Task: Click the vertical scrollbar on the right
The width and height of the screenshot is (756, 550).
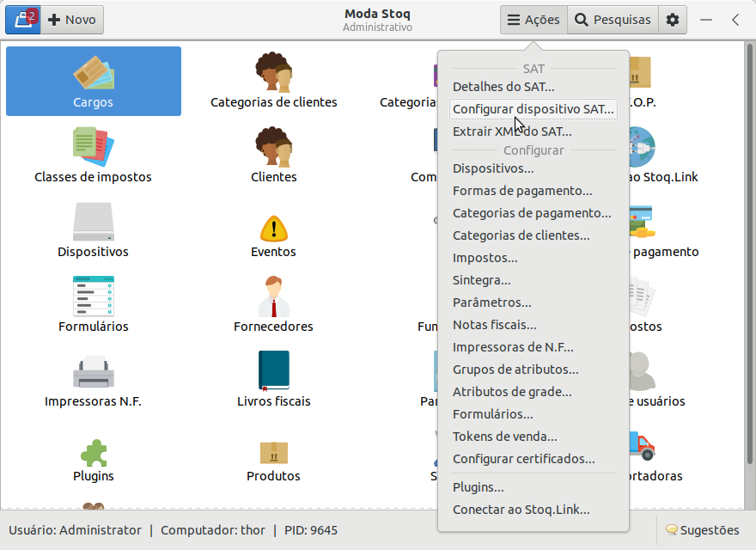Action: click(x=750, y=254)
